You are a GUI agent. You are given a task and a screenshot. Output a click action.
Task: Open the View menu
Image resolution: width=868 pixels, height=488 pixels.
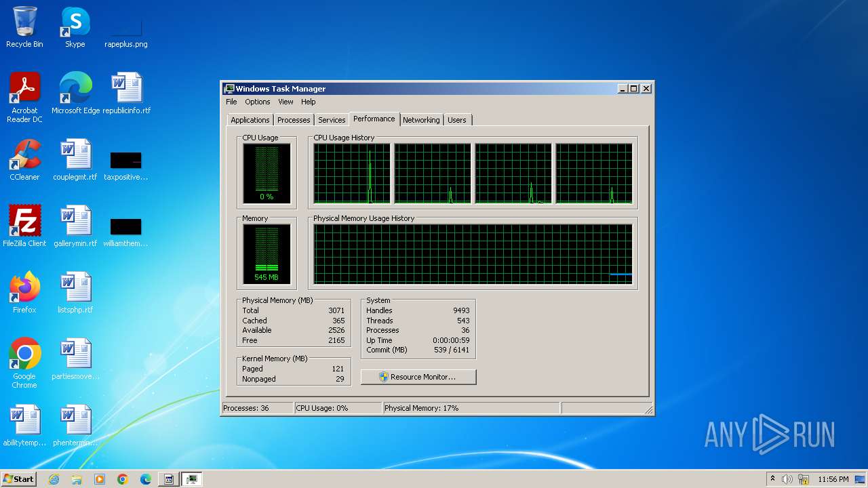pyautogui.click(x=285, y=102)
